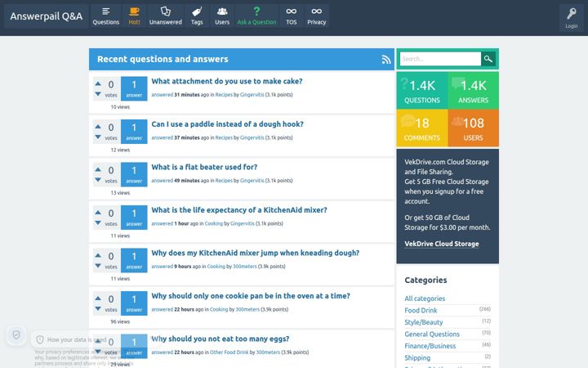The width and height of the screenshot is (588, 368).
Task: Open Other Food Drink category on eggs question
Action: (x=229, y=352)
